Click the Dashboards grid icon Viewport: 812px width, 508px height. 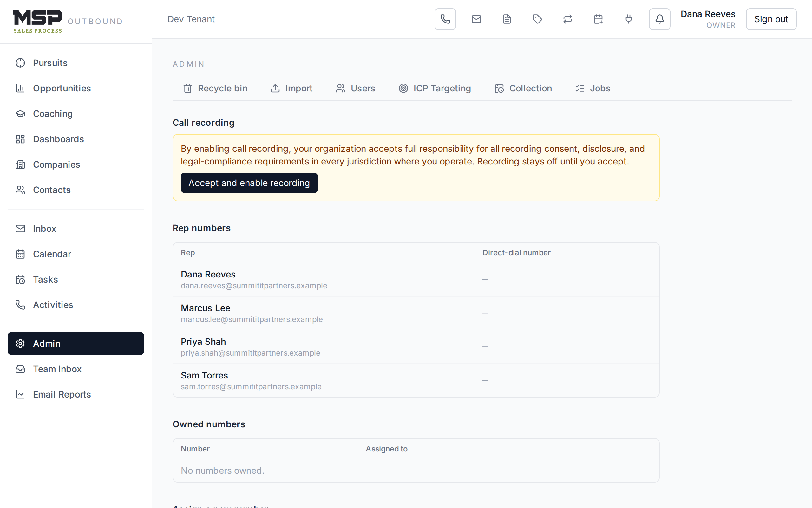click(x=21, y=139)
